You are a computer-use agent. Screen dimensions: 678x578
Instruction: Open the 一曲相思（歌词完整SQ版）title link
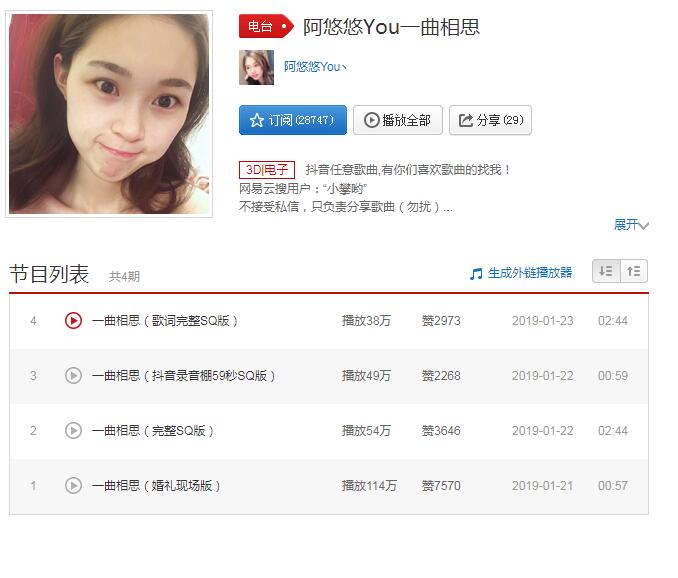click(165, 321)
